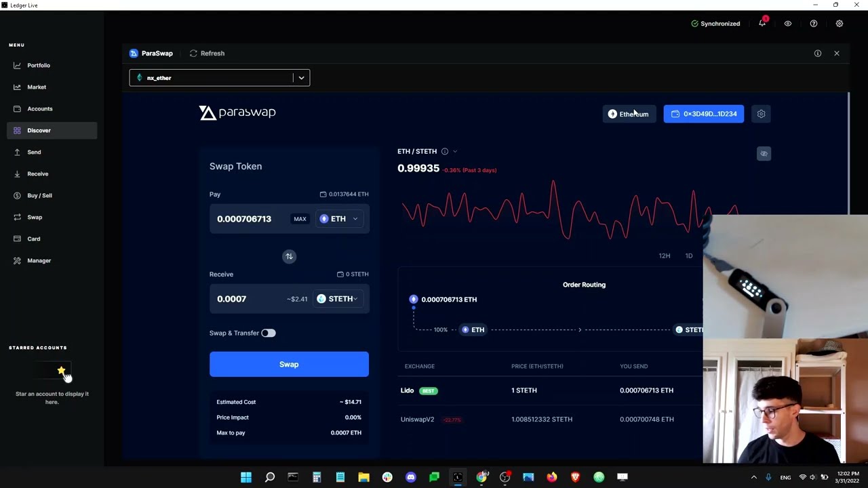Viewport: 868px width, 488px height.
Task: Open the STETH token selector dropdown
Action: pyautogui.click(x=337, y=298)
